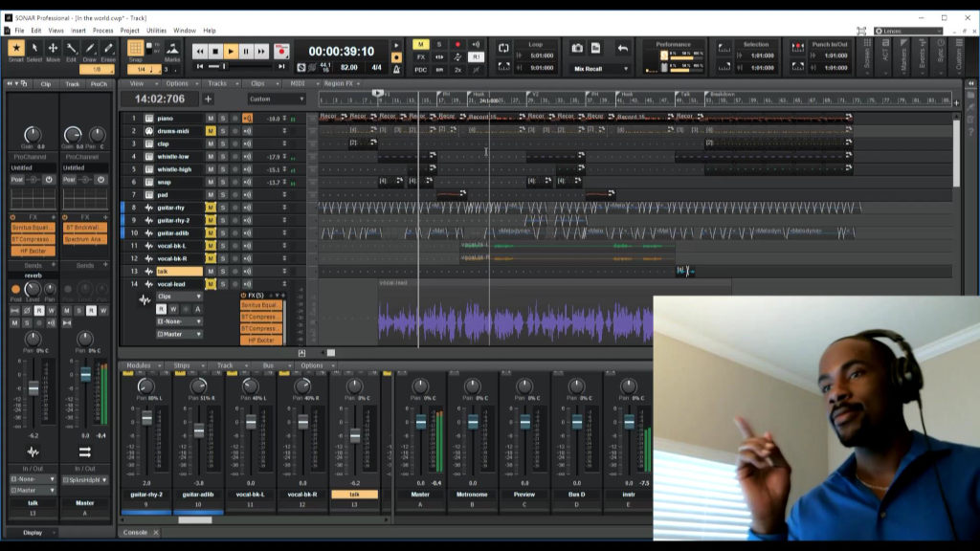Image resolution: width=980 pixels, height=551 pixels.
Task: Adjust the Master bus fader in console
Action: click(x=421, y=422)
